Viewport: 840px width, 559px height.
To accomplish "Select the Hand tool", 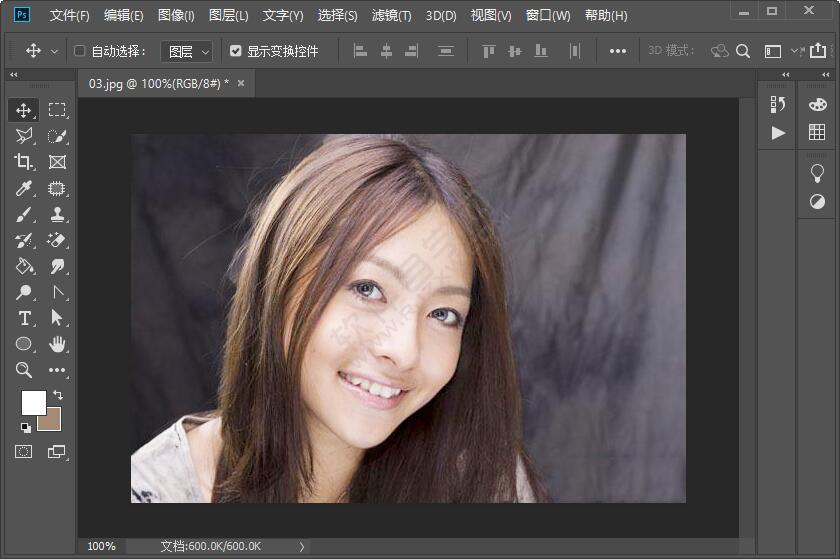I will (x=57, y=344).
